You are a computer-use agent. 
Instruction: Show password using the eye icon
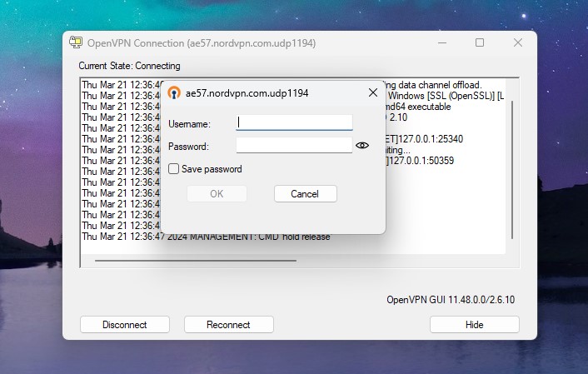click(x=361, y=146)
